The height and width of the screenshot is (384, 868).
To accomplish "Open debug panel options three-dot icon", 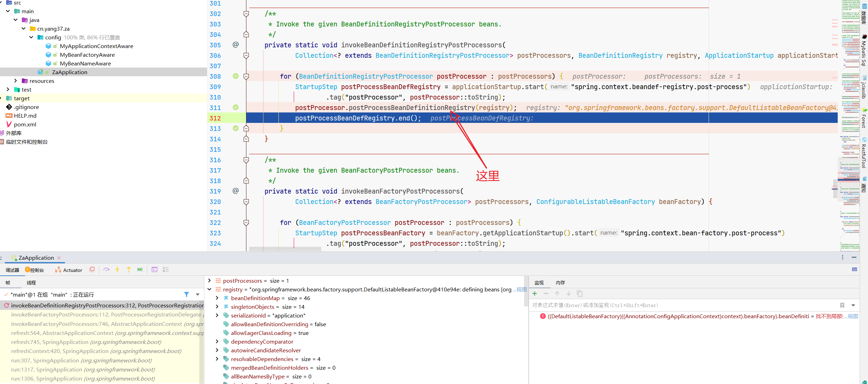I will pyautogui.click(x=843, y=257).
